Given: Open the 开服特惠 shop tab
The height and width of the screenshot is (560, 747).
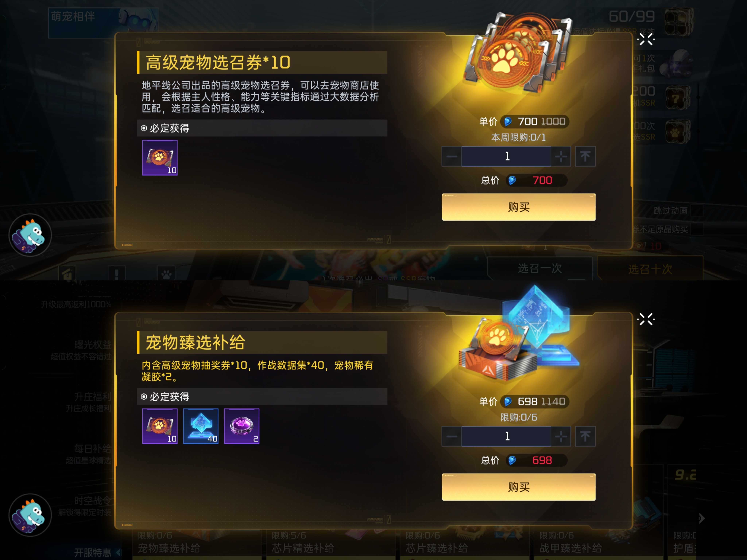Looking at the screenshot, I should (92, 552).
